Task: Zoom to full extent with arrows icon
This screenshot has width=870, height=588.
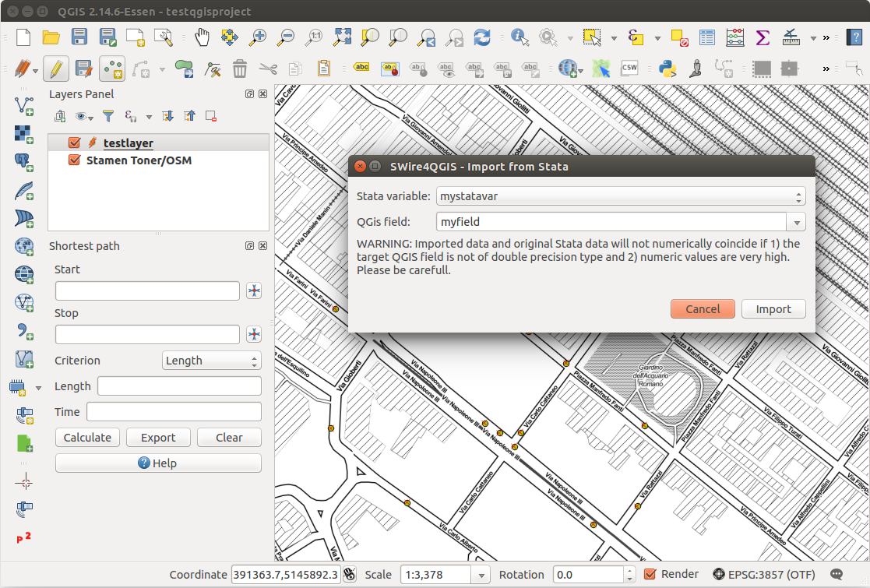Action: tap(343, 37)
